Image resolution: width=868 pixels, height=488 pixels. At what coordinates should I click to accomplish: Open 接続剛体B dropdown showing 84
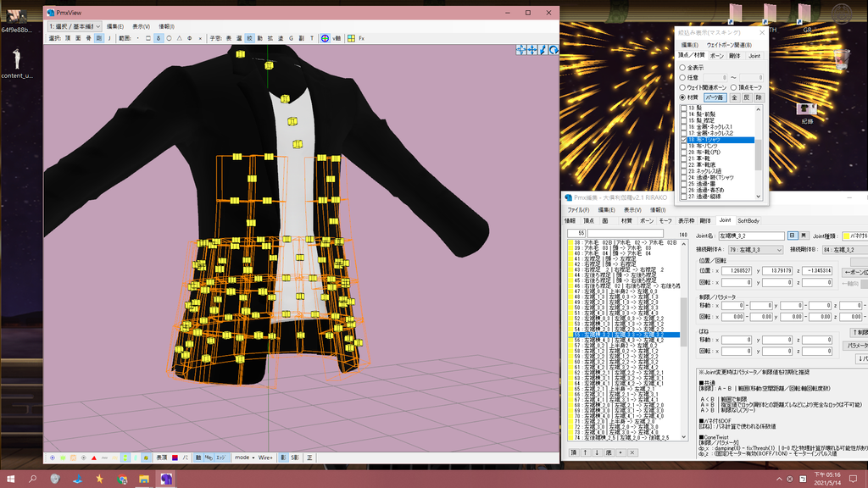[845, 250]
